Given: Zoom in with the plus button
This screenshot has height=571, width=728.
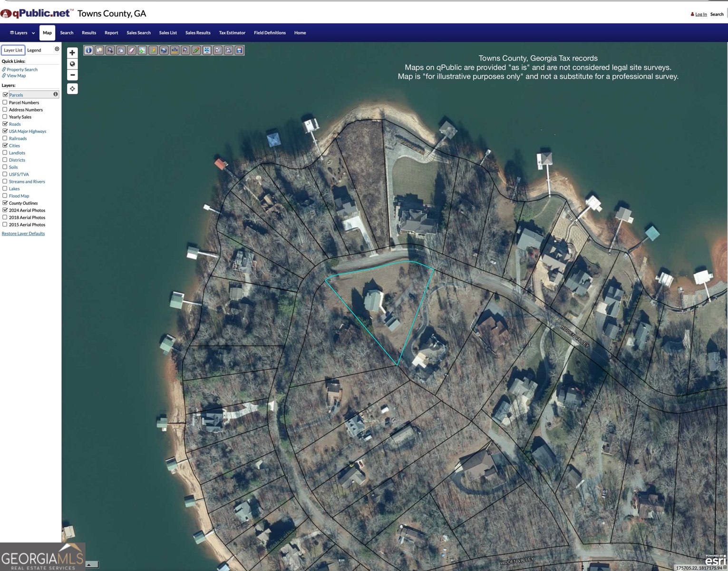Looking at the screenshot, I should click(72, 53).
